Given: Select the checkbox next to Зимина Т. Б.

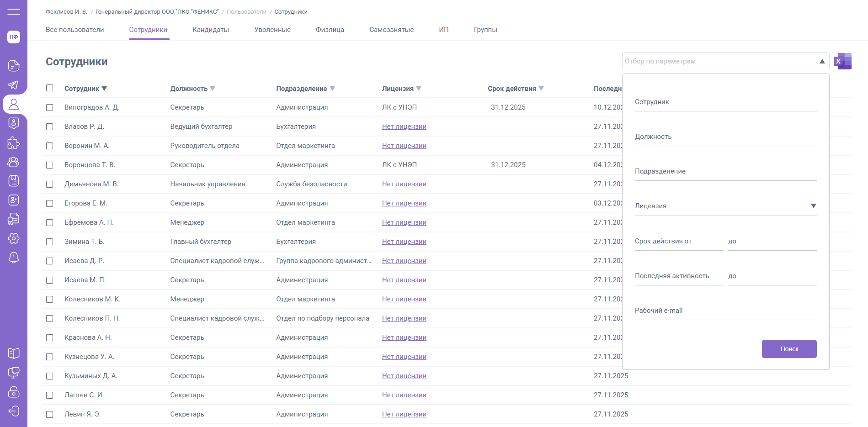Looking at the screenshot, I should point(50,242).
